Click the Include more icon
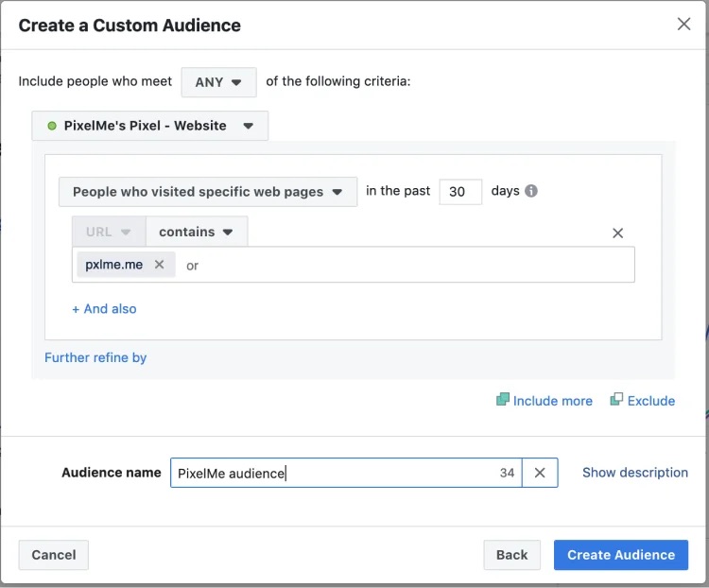 coord(503,400)
